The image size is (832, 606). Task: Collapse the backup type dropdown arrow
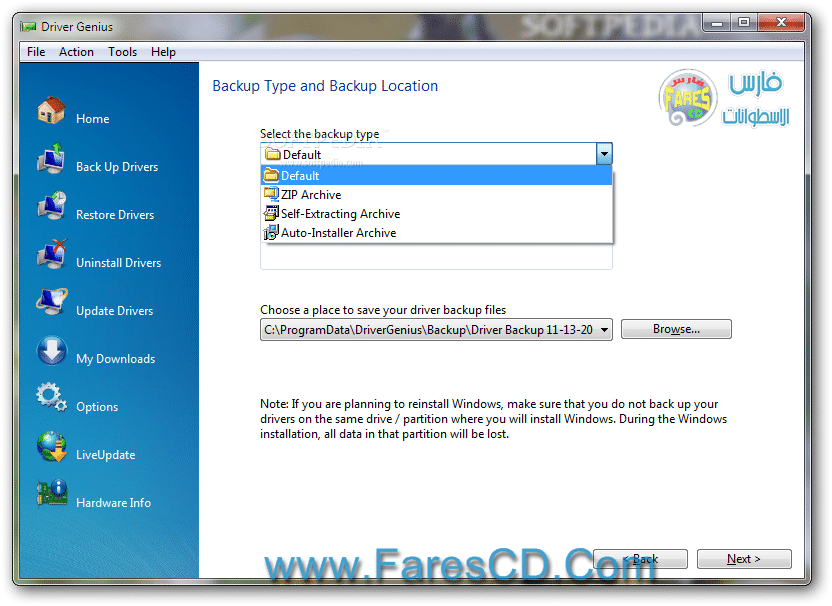(604, 154)
